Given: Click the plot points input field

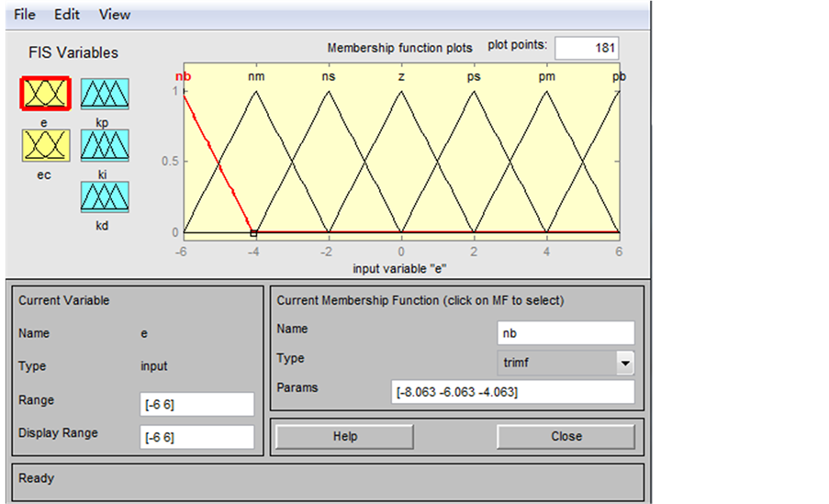Looking at the screenshot, I should click(586, 48).
